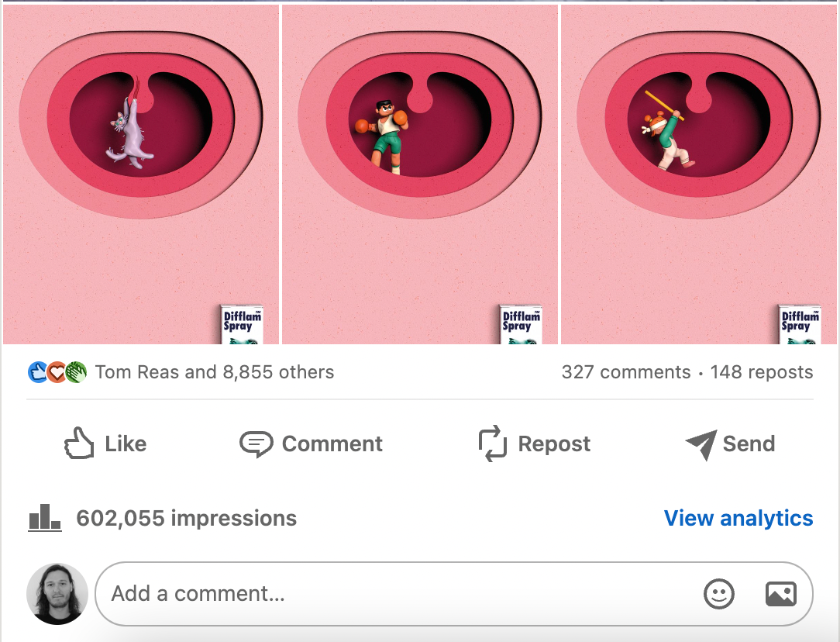Viewport: 840px width, 642px height.
Task: Click the Send paper plane icon
Action: pos(701,444)
